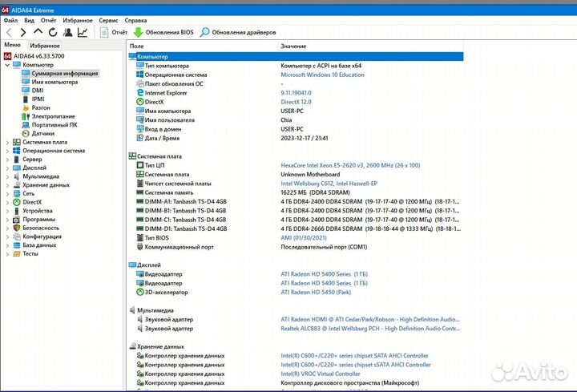
Task: Collapse the Компьютер tree node
Action: point(7,65)
